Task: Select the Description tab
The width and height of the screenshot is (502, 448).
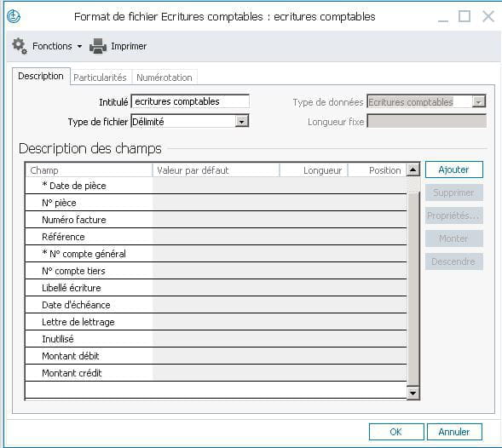Action: (x=41, y=76)
